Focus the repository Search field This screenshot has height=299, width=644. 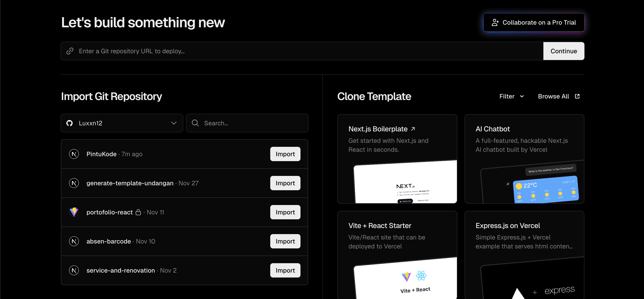(247, 123)
